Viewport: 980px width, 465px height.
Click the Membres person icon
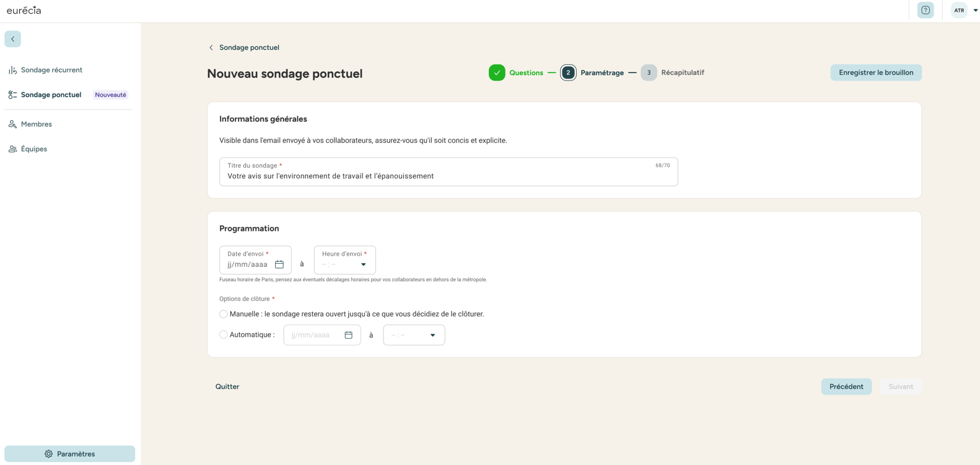click(12, 124)
